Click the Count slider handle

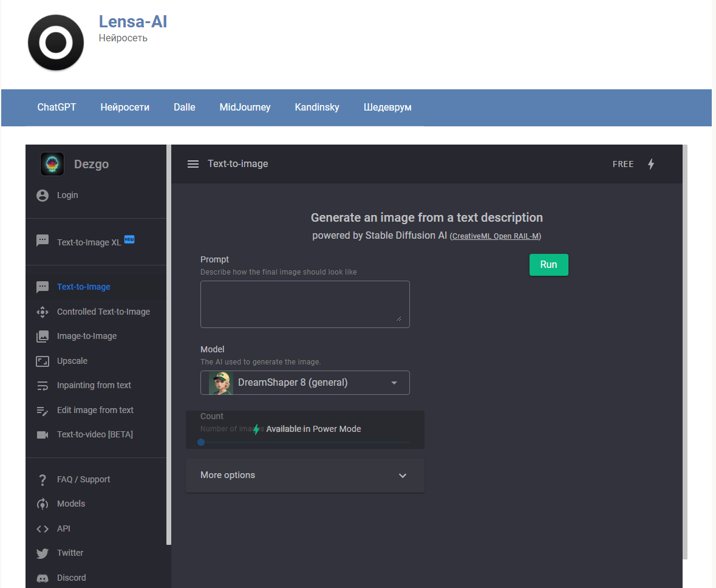point(201,442)
